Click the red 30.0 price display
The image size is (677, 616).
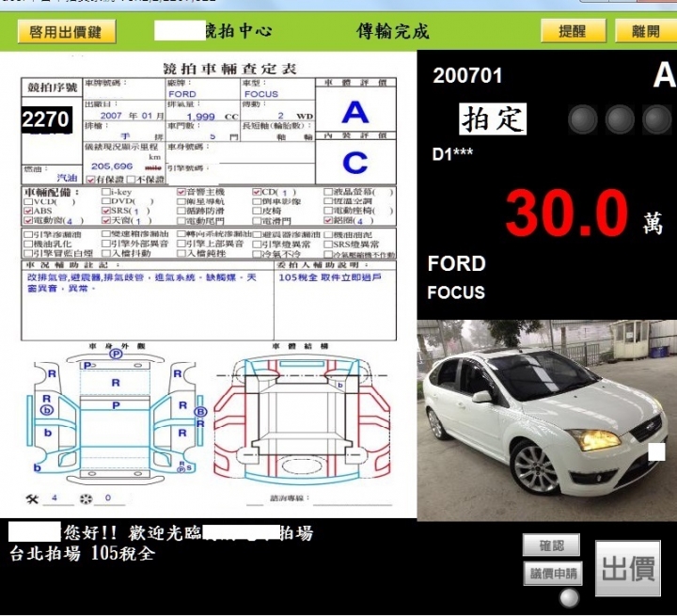pyautogui.click(x=566, y=213)
